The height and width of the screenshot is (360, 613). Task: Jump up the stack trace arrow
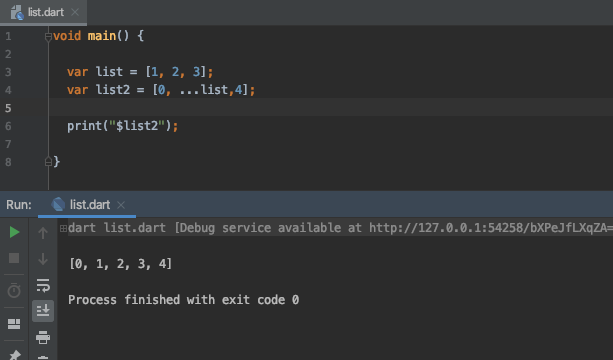43,233
